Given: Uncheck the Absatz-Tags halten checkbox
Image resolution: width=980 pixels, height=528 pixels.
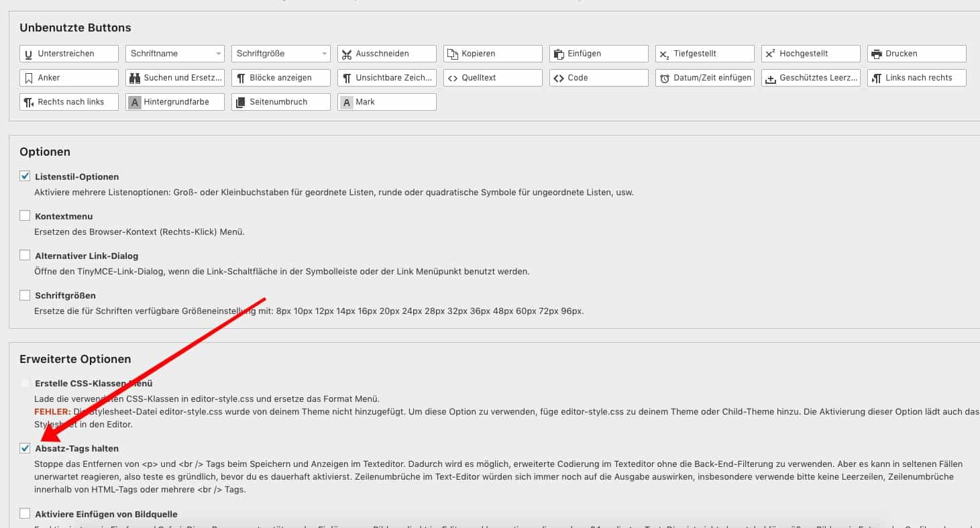Looking at the screenshot, I should (25, 447).
